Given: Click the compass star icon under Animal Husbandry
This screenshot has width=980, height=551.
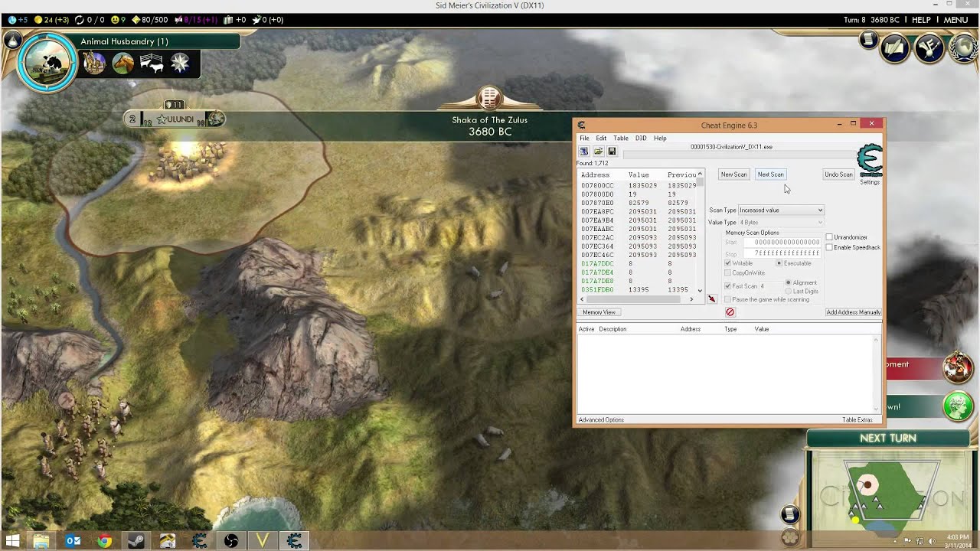Looking at the screenshot, I should [x=180, y=64].
